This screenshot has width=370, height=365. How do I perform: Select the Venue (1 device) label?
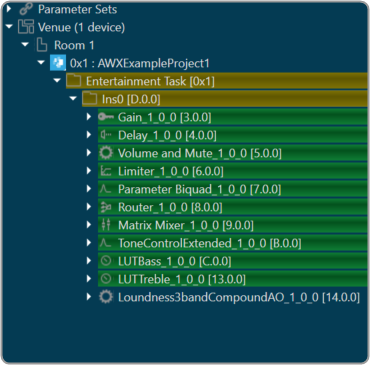[81, 27]
